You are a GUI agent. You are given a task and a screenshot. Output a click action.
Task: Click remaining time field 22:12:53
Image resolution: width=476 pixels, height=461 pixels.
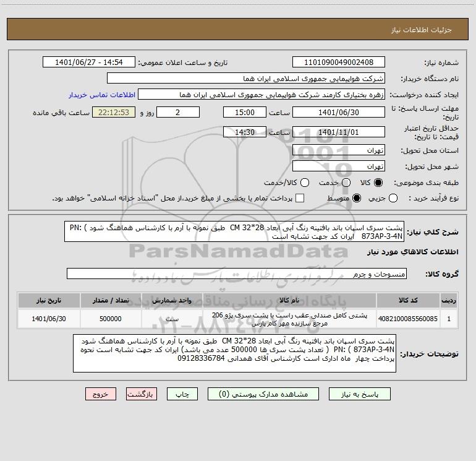tap(114, 112)
